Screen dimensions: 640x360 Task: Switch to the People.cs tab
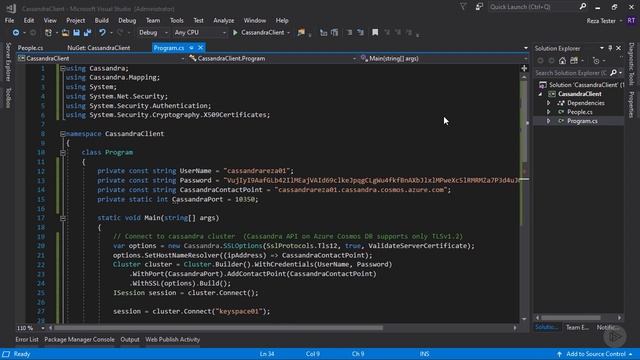point(31,48)
